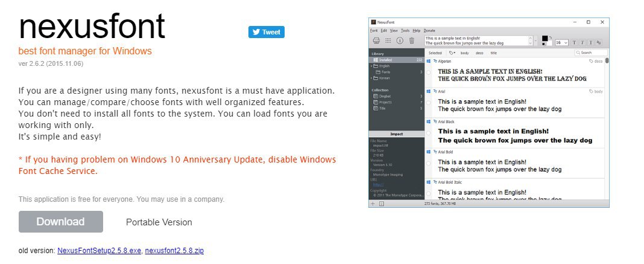Click the Arial Bold font name label

click(x=446, y=152)
